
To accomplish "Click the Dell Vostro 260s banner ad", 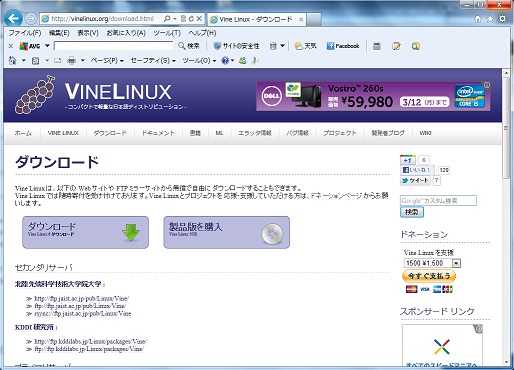I will [373, 96].
